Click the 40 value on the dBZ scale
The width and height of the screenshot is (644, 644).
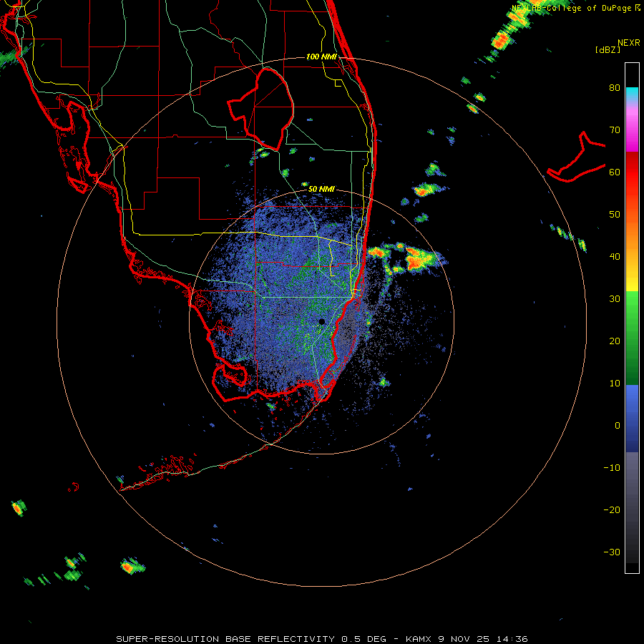(x=615, y=257)
